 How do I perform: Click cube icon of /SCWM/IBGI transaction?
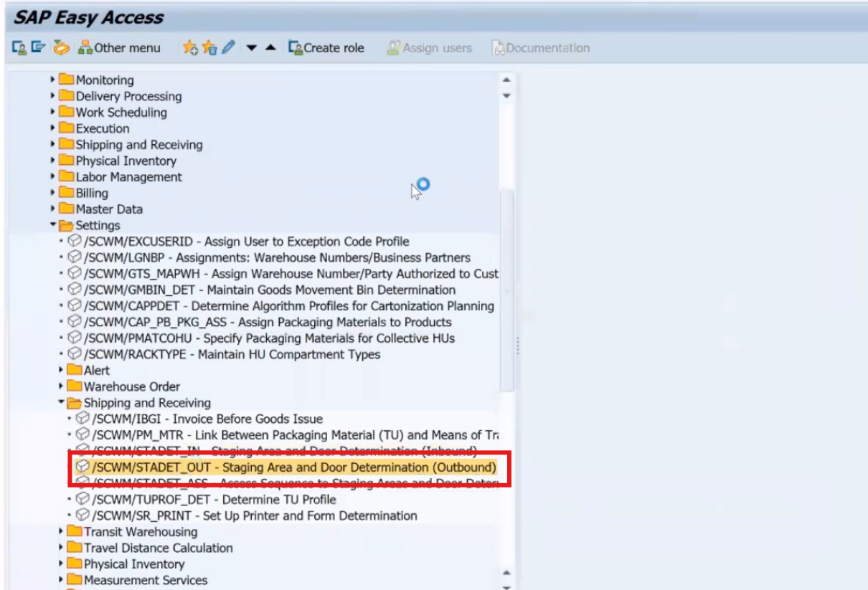click(x=82, y=419)
